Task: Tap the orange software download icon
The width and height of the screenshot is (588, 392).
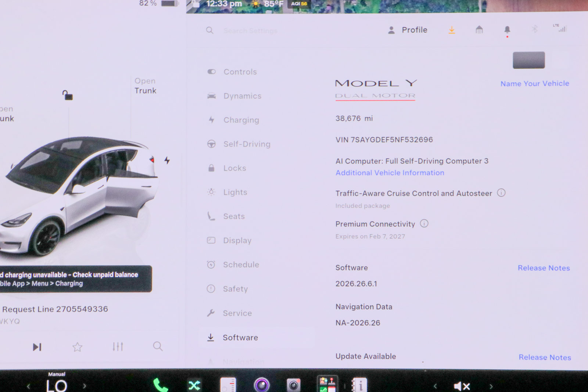Action: coord(452,30)
